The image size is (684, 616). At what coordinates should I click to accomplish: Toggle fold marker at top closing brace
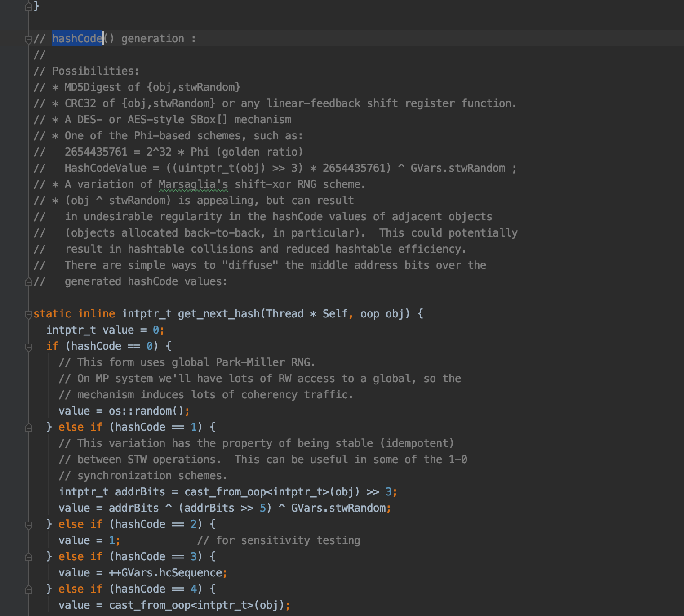click(x=29, y=6)
